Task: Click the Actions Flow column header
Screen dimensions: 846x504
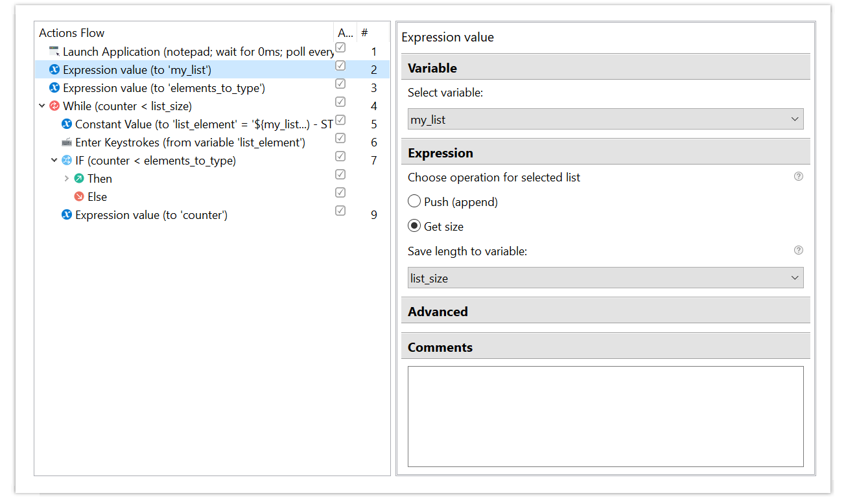Action: (184, 33)
